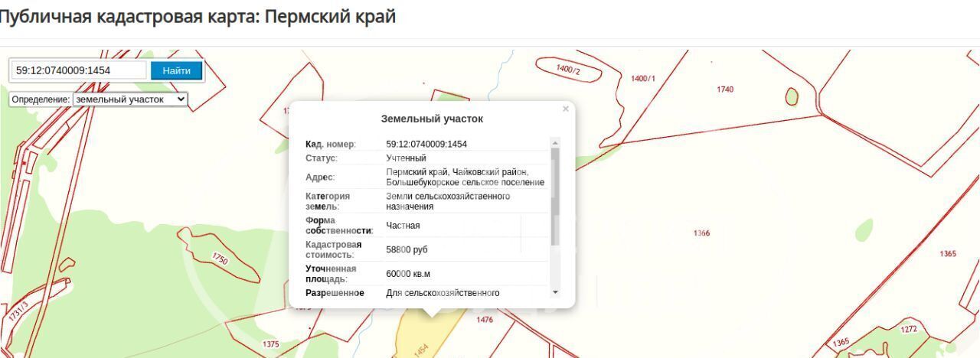Viewport: 980px width, 358px height.
Task: Select parcel label 1740 on map
Action: click(x=725, y=89)
